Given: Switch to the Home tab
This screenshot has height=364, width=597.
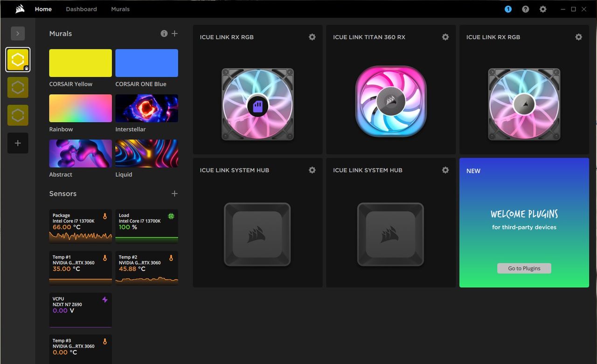Looking at the screenshot, I should 43,9.
